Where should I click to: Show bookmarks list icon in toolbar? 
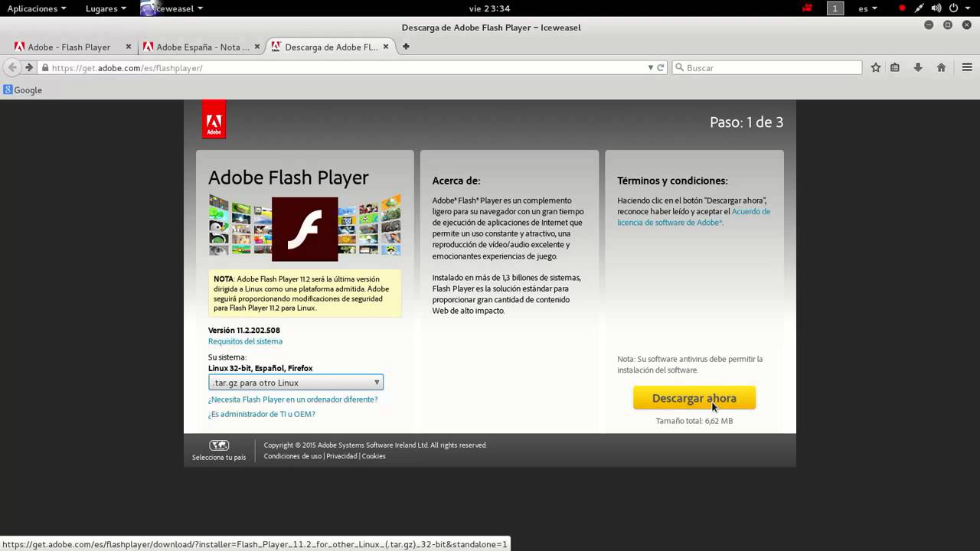895,67
